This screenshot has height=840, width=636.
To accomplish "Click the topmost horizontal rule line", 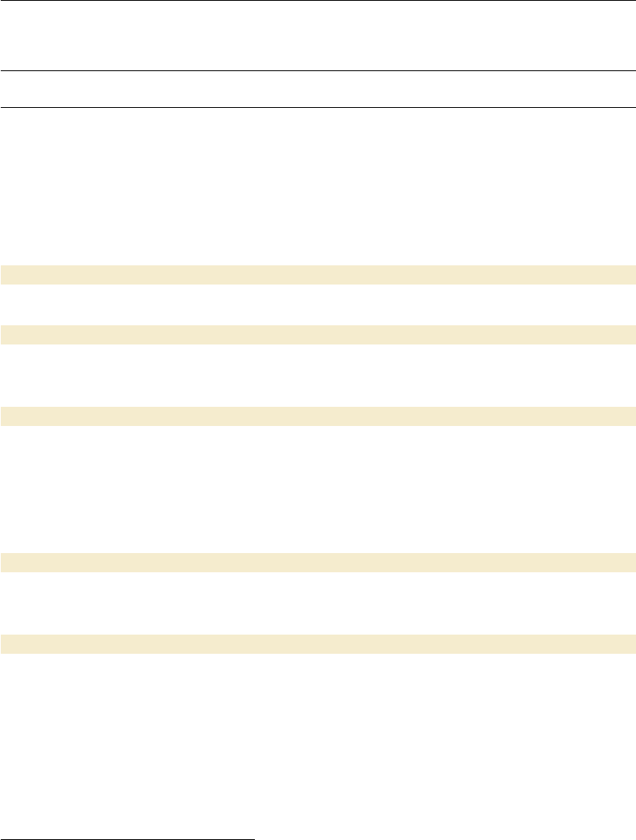I will pyautogui.click(x=318, y=1).
